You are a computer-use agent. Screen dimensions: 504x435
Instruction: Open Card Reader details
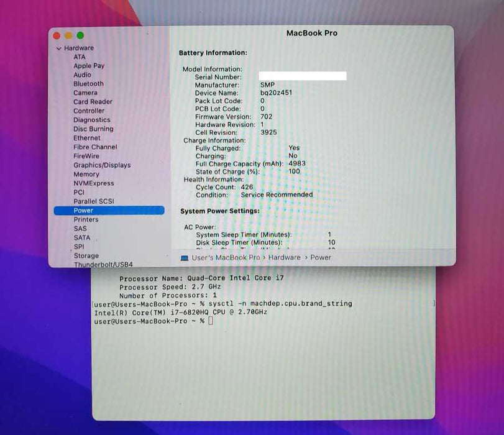tap(93, 102)
